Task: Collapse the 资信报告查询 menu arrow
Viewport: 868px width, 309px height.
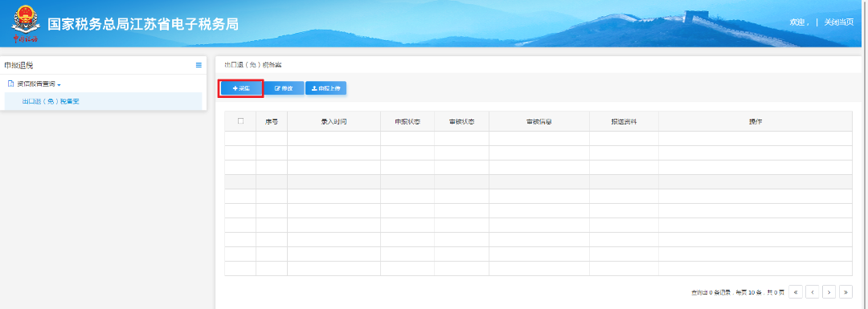Action: pos(59,84)
